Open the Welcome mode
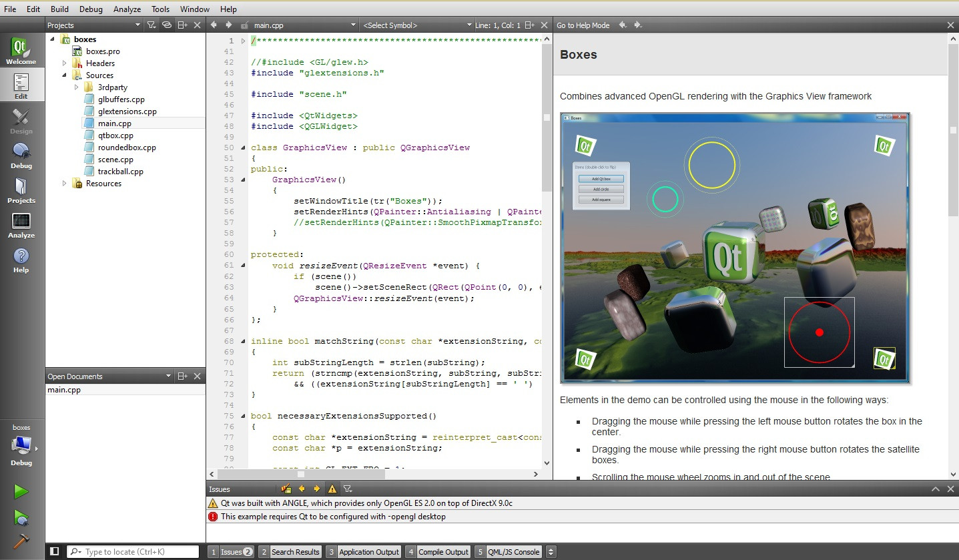Screen dimensions: 959x560 click(21, 50)
